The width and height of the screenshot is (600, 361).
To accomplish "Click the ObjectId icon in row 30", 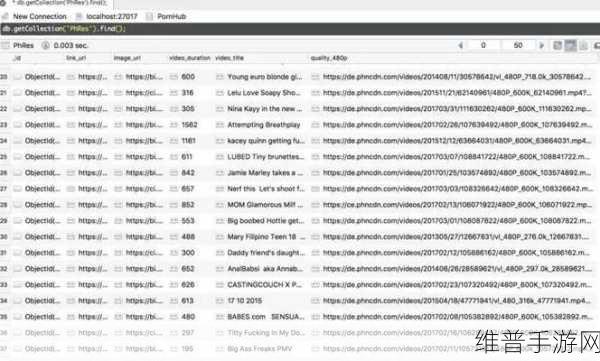I will point(17,237).
